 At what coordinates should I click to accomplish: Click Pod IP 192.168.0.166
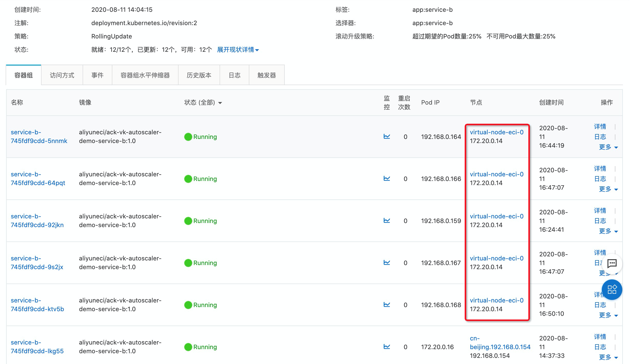pos(441,179)
